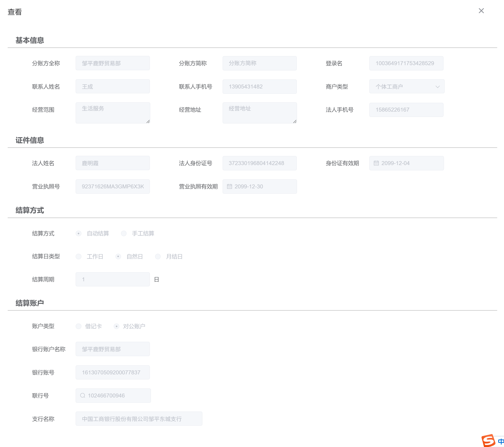The width and height of the screenshot is (504, 447).
Task: Click calendar icon in 营业执照有效期 field
Action: coord(229,186)
